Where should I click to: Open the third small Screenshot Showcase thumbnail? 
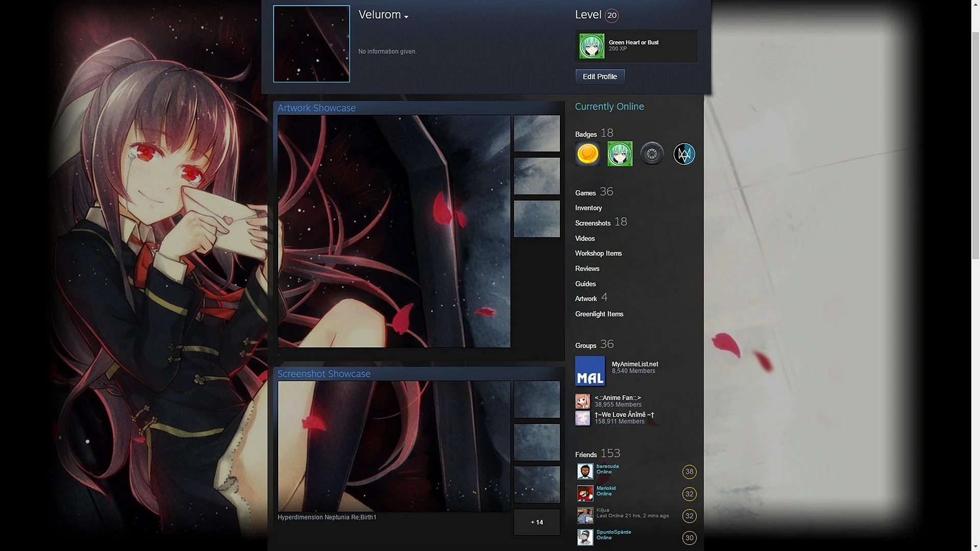[x=536, y=485]
